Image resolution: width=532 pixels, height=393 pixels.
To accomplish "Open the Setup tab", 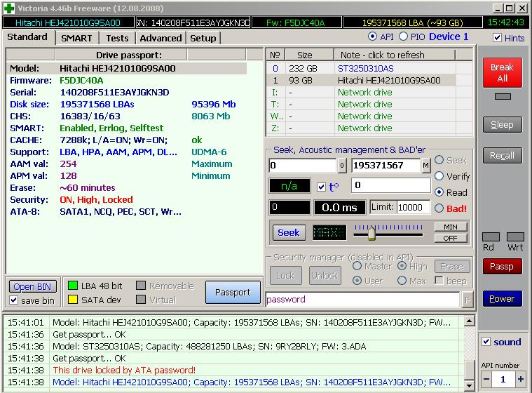I will click(203, 38).
